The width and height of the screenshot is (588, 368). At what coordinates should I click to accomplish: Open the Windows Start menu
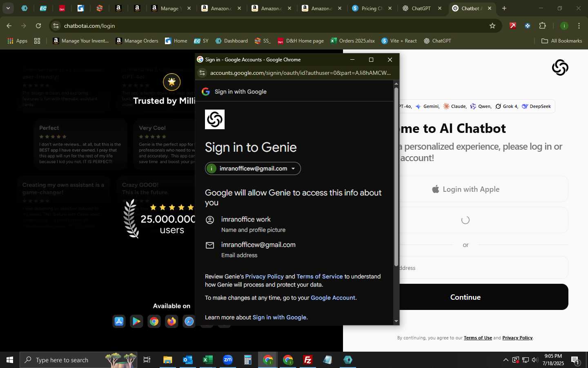click(10, 360)
